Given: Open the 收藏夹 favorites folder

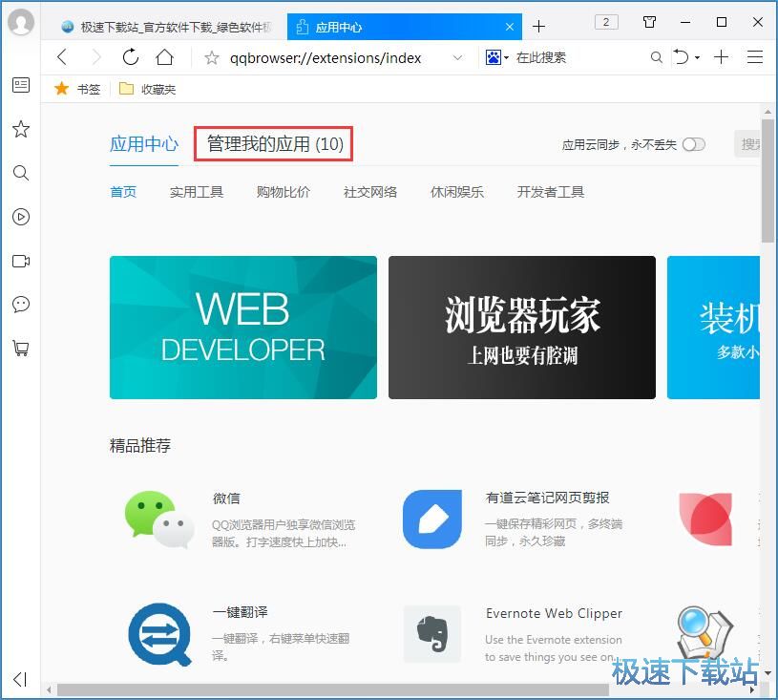Looking at the screenshot, I should pos(148,89).
